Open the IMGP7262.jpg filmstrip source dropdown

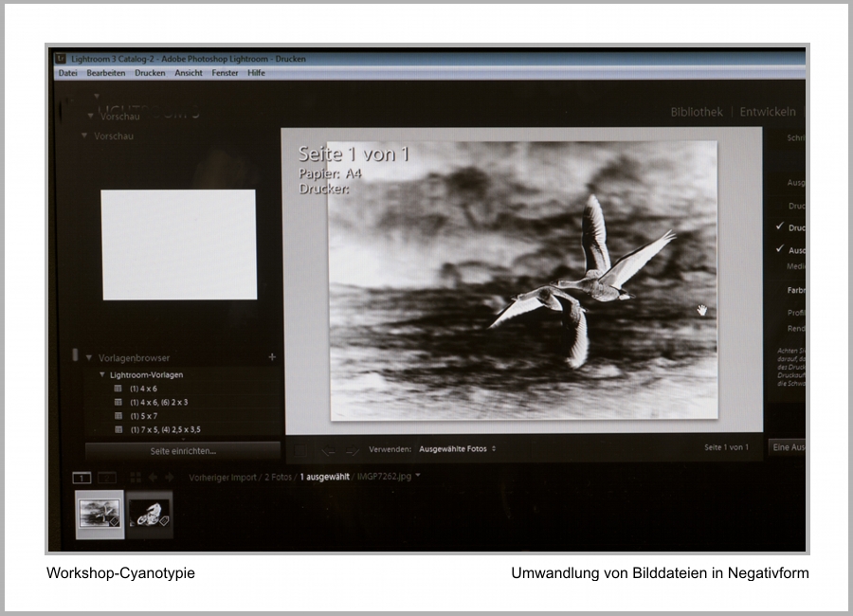[418, 477]
